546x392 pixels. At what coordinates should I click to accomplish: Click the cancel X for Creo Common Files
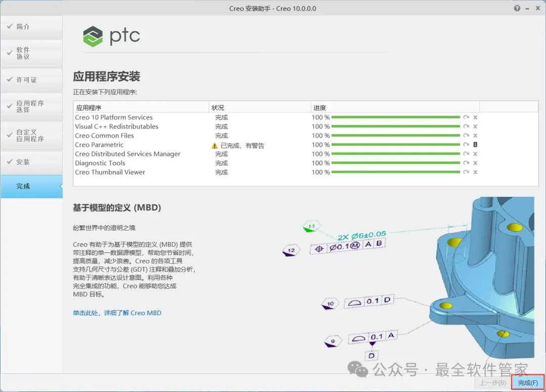point(475,136)
